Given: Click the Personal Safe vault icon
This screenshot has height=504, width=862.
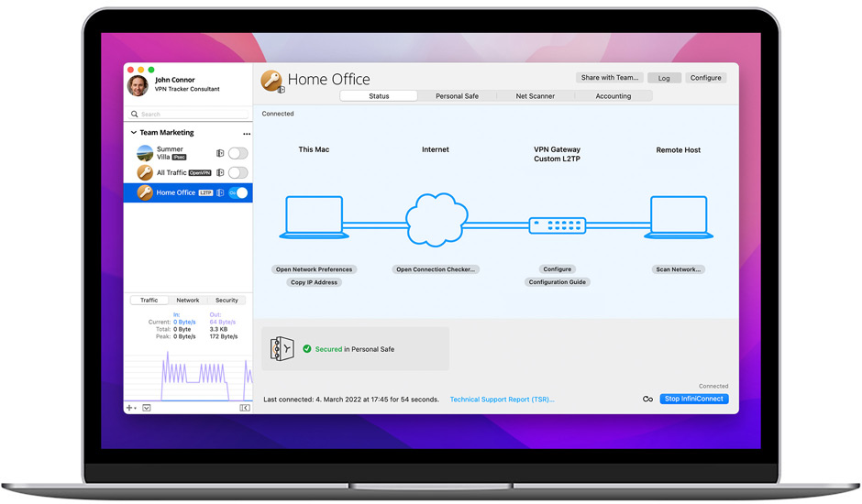Looking at the screenshot, I should tap(282, 348).
